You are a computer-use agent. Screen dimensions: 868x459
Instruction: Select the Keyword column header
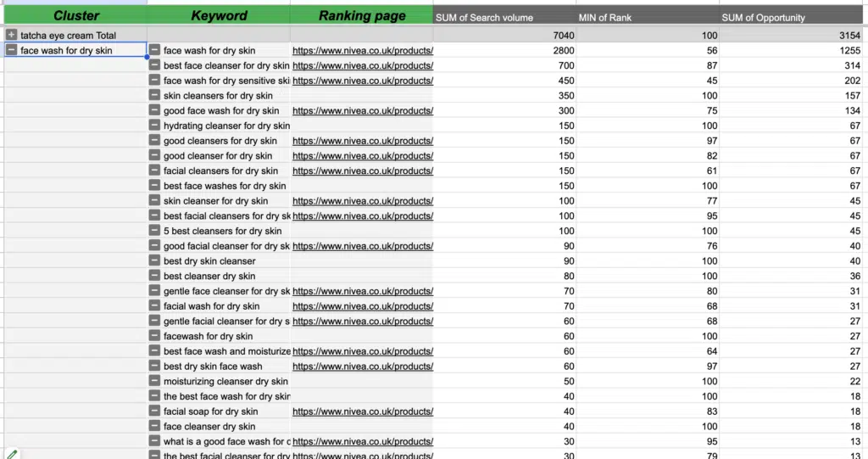(x=219, y=16)
